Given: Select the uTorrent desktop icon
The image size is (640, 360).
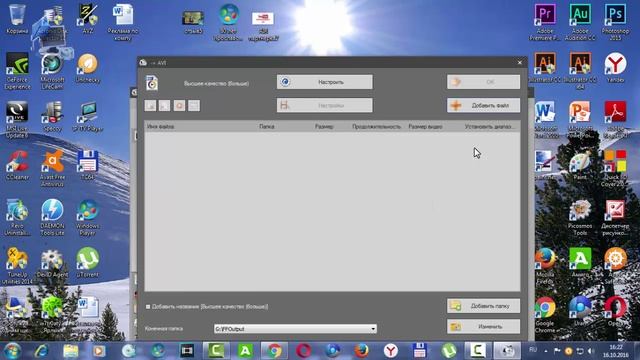Looking at the screenshot, I should pyautogui.click(x=88, y=262).
